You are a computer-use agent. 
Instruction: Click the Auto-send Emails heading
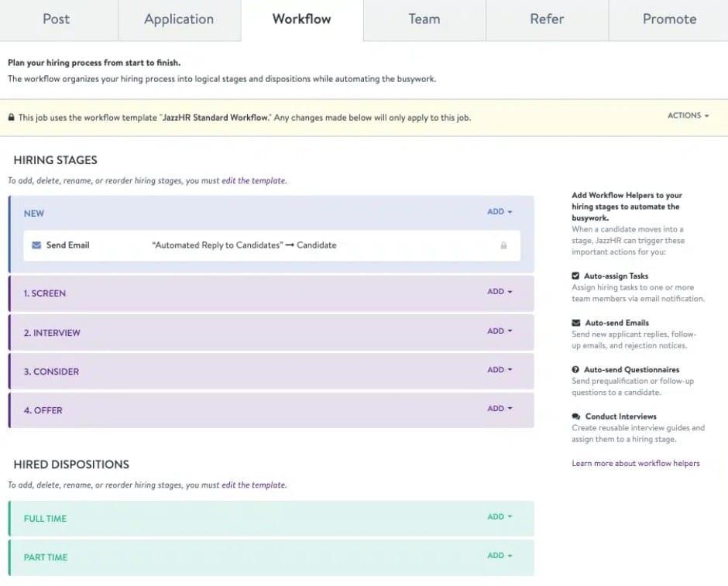pyautogui.click(x=617, y=323)
